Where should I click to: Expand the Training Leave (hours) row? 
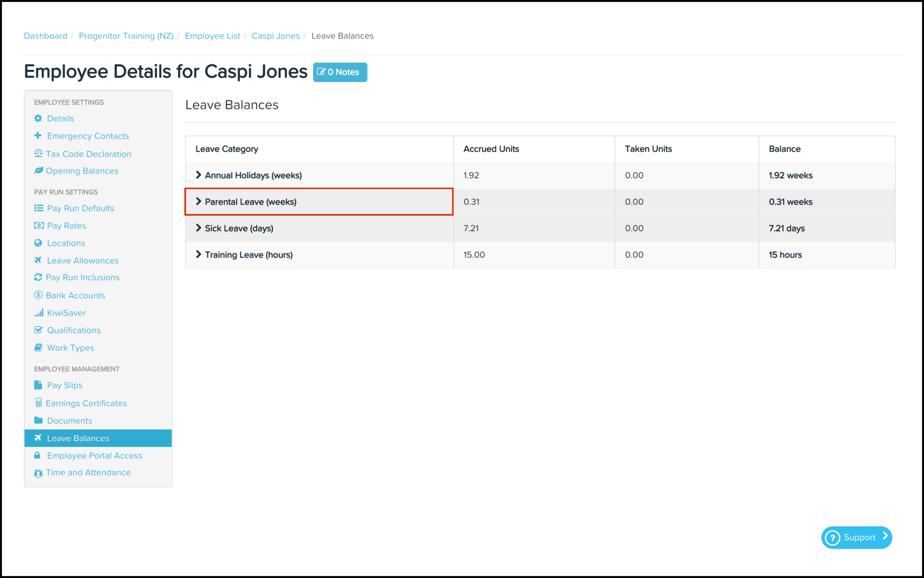198,254
